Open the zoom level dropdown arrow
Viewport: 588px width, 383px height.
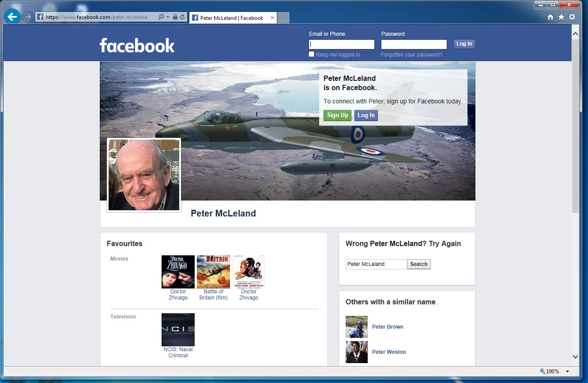tap(568, 372)
